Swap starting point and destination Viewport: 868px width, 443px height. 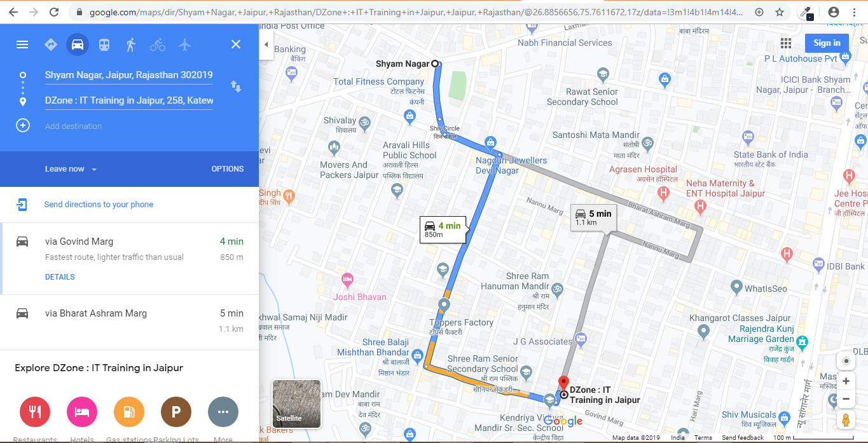click(236, 86)
